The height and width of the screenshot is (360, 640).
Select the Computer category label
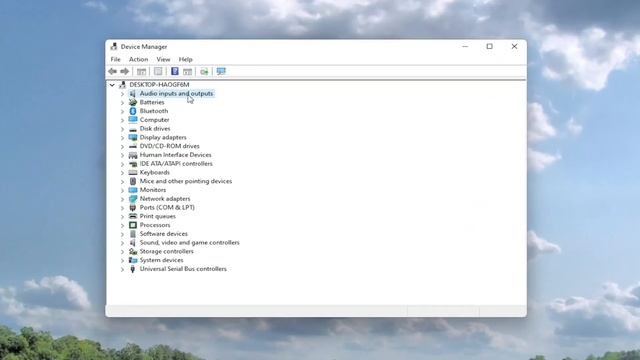pyautogui.click(x=154, y=120)
